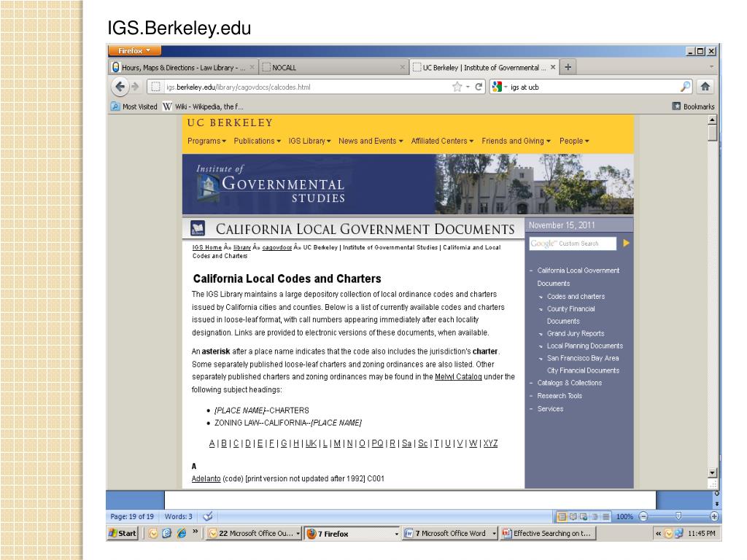Open the Bookmarks button in bookmarks bar
The image size is (747, 560).
(693, 106)
